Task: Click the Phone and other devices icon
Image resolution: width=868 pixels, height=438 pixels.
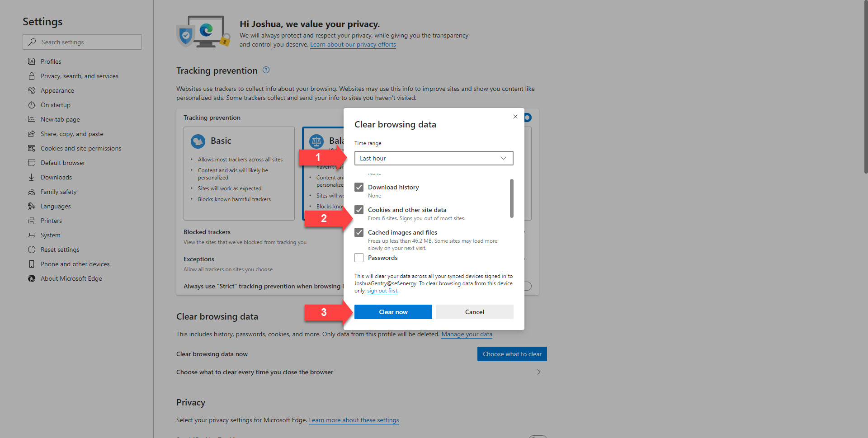Action: 32,264
